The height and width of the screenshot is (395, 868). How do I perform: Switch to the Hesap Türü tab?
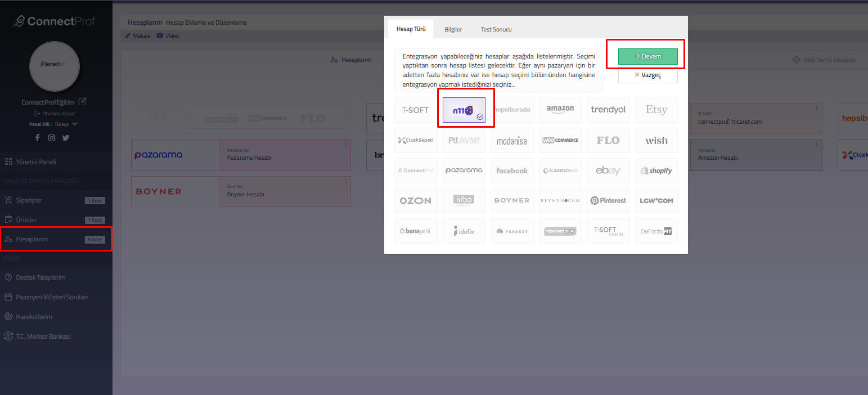[x=411, y=29]
